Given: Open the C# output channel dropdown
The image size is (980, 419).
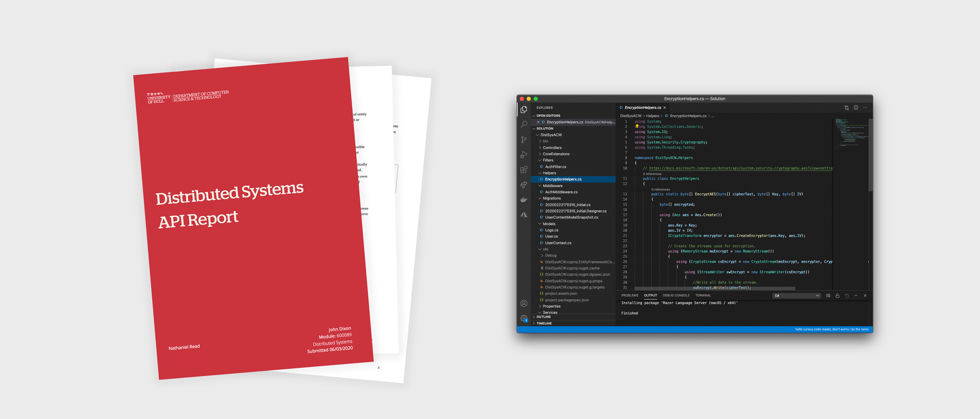Looking at the screenshot, I should 797,296.
